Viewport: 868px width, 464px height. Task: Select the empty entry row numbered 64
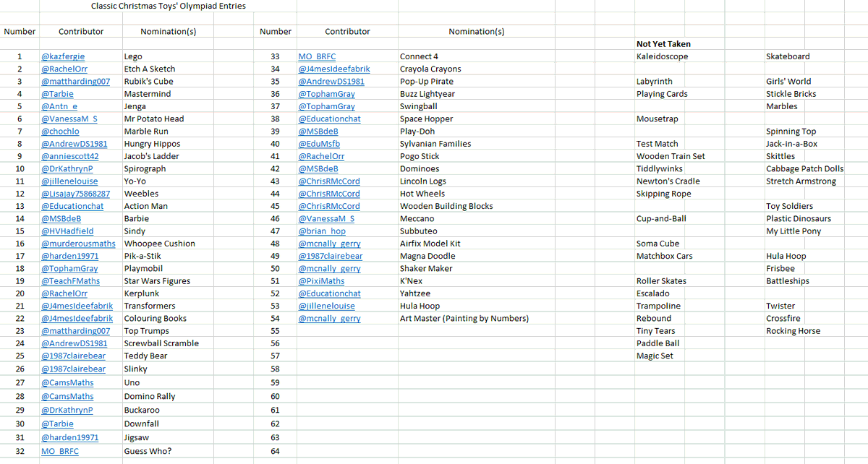[275, 451]
